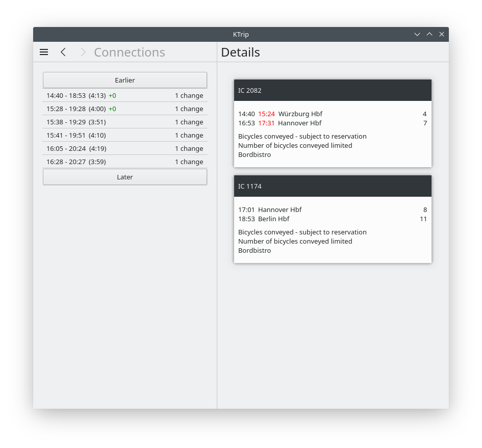482x448 pixels.
Task: Select the 14:40 - 18:53 connection
Action: click(125, 95)
